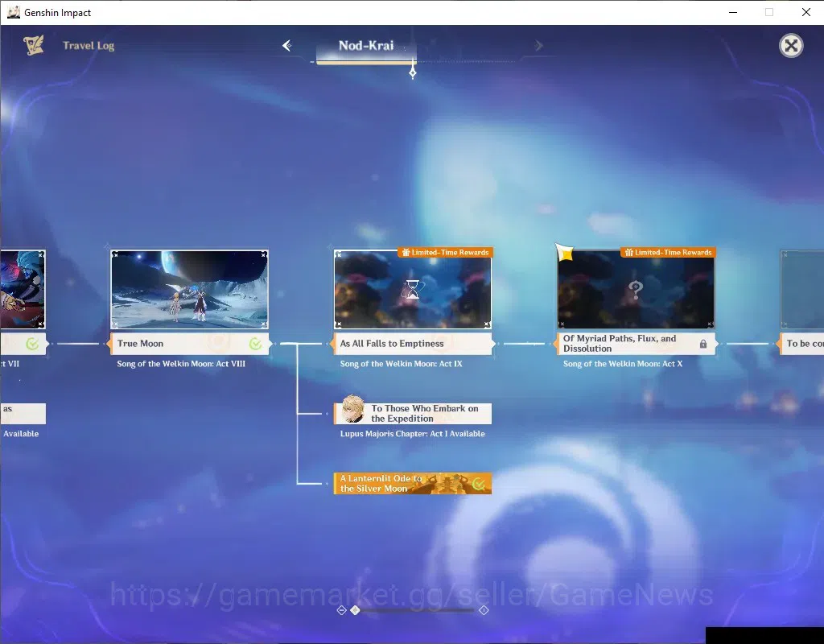Click Song of the Welkin Moon: Act VIII text
This screenshot has width=824, height=644.
(x=181, y=364)
